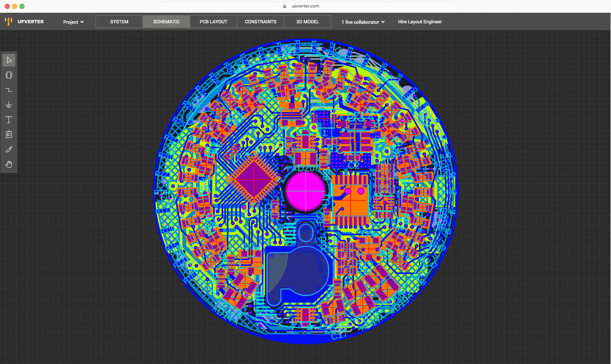Open the SCHEMATIC tab
This screenshot has width=611, height=364.
[x=166, y=21]
